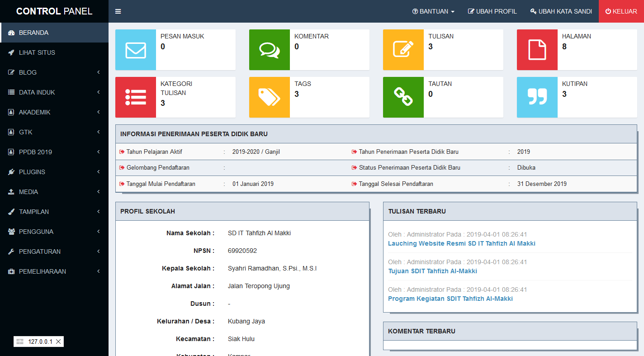Click the Control Panel logo title
644x356 pixels.
click(54, 11)
